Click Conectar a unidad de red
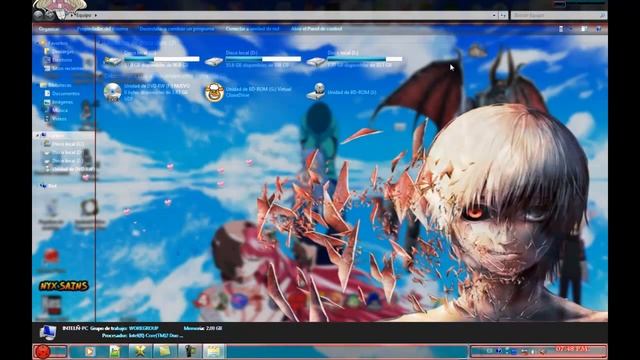The image size is (640, 360). point(252,29)
